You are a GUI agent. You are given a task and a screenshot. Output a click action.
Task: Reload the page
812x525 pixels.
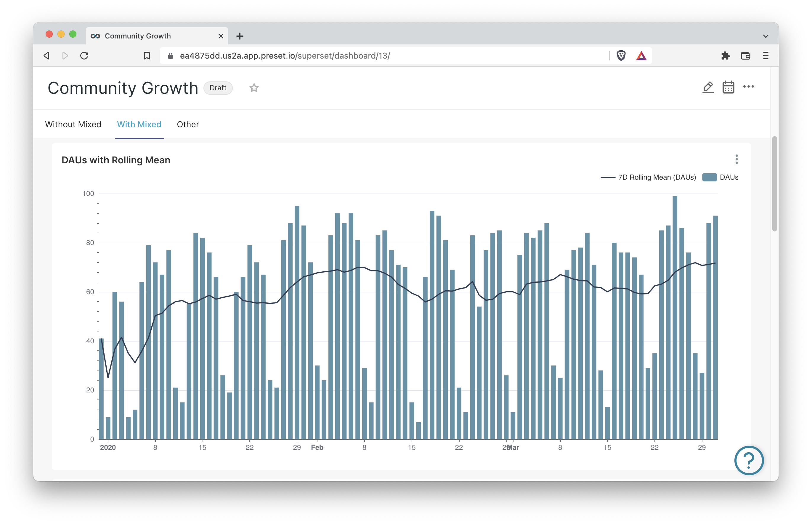pyautogui.click(x=84, y=56)
